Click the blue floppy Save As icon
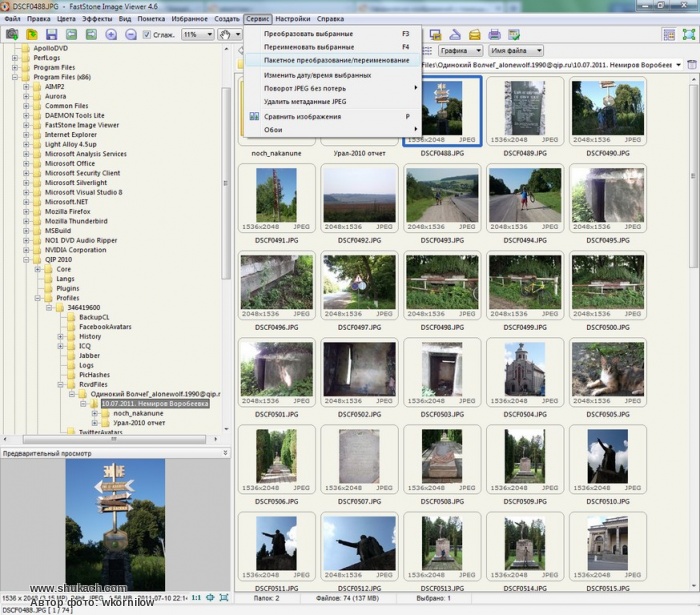Screen dimensions: 700x615 (x=51, y=34)
